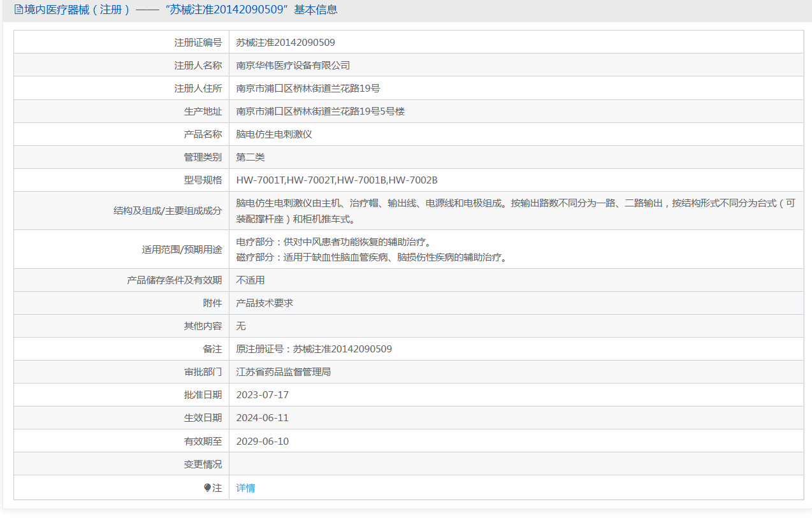Viewport: 812px width, 518px height.
Task: Click the label 审批部门
Action: pos(203,372)
